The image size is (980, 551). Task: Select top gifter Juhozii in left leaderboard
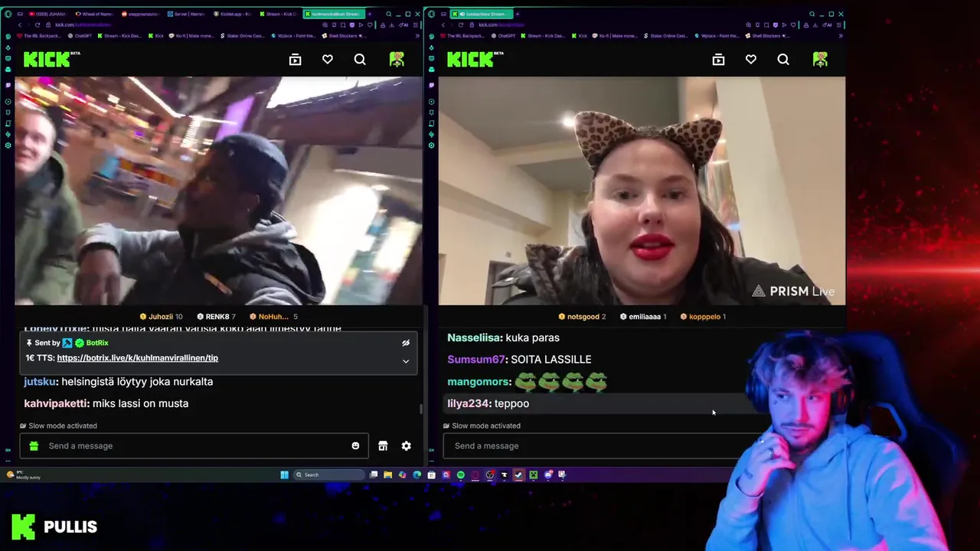click(160, 316)
